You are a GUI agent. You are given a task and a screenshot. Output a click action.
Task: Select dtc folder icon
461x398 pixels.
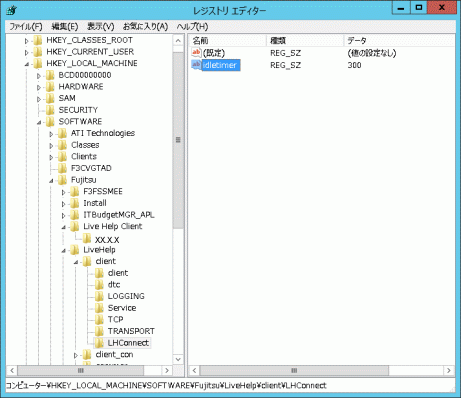click(100, 285)
